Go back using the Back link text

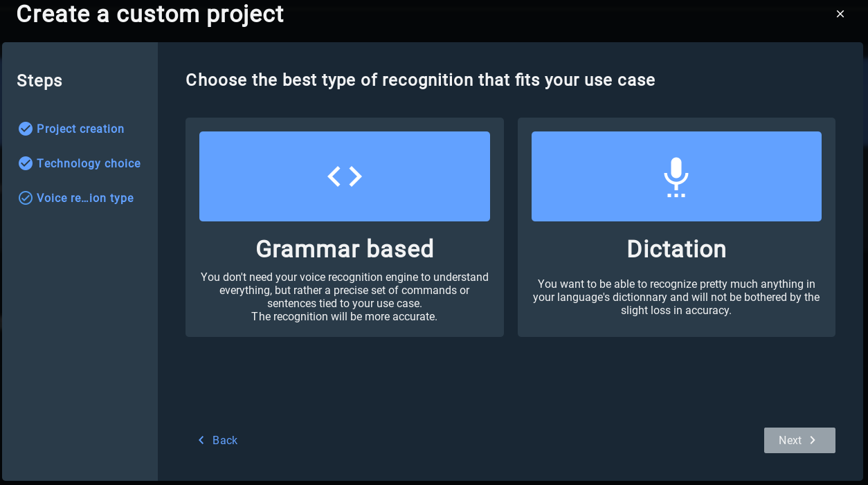point(225,440)
